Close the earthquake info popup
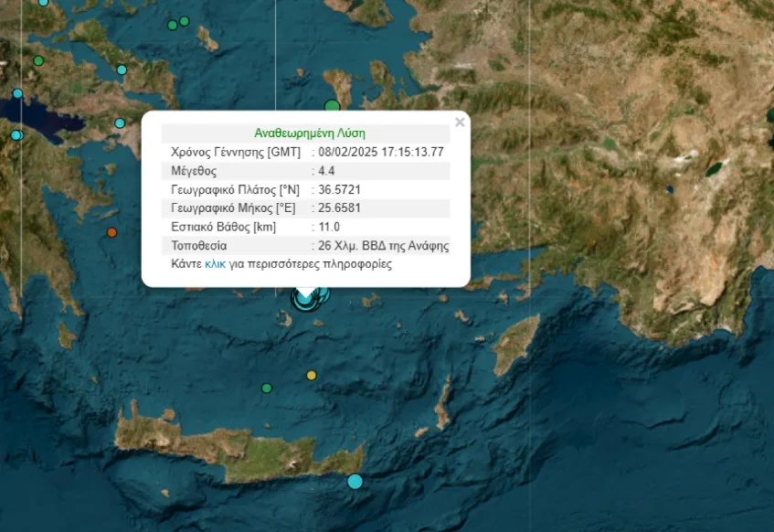774x532 pixels. 460,122
